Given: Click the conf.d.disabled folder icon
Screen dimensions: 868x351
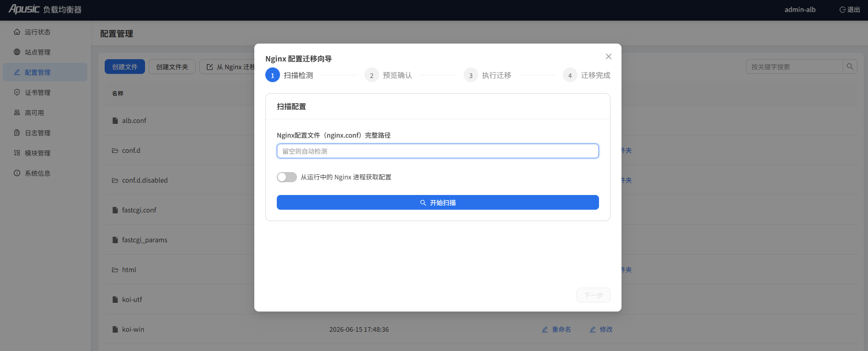Looking at the screenshot, I should 115,180.
